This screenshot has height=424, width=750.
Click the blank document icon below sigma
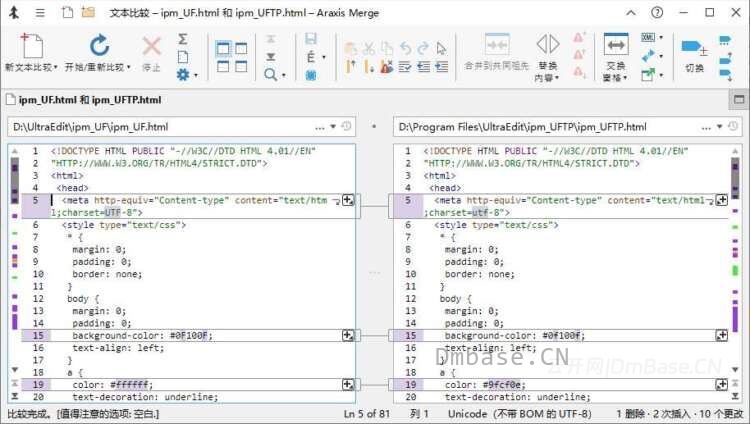[183, 57]
